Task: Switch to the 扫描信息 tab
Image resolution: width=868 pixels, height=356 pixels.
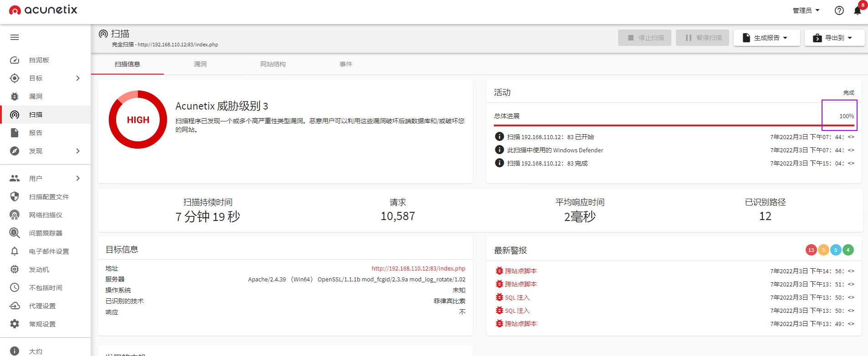Action: [127, 64]
